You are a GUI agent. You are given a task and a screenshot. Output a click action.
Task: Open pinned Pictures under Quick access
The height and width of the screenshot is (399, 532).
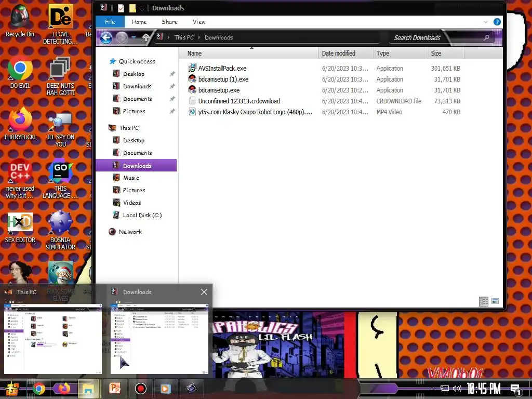coord(134,111)
